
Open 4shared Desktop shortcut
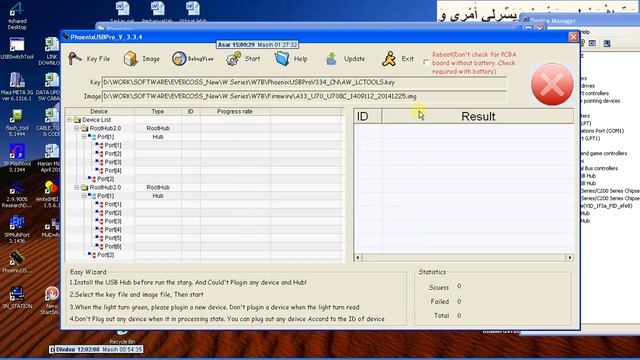click(x=17, y=16)
